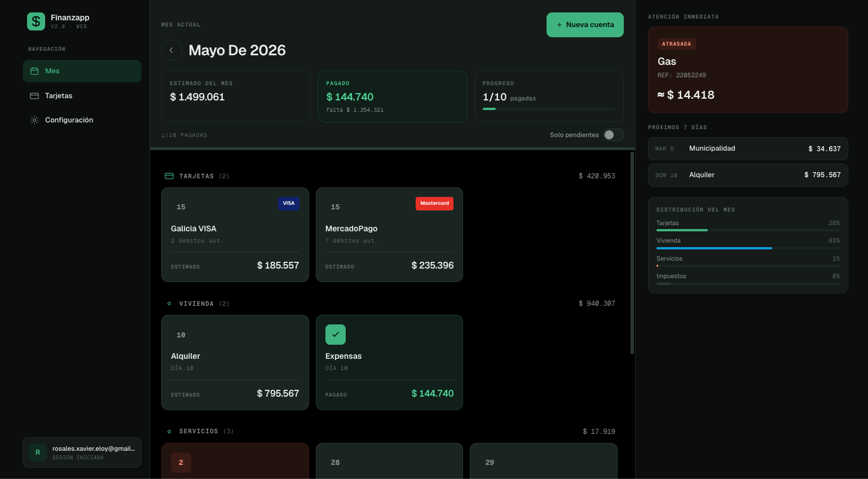
Task: Click the $ 940.307 Vivienda total
Action: pyautogui.click(x=597, y=304)
